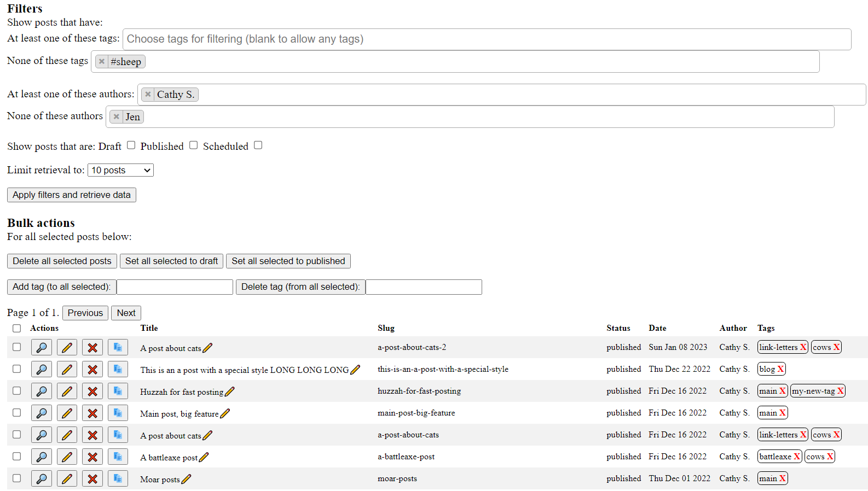Screen dimensions: 868x491
Task: Enable the Draft status checkbox
Action: [x=131, y=145]
